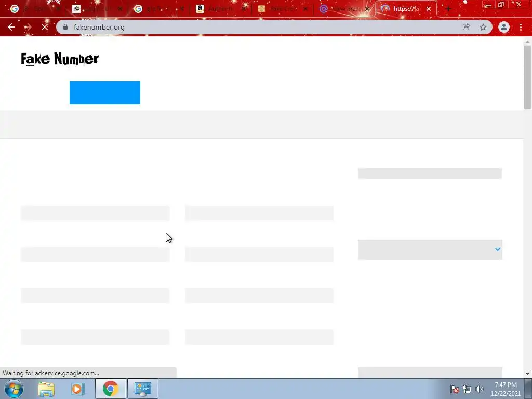View site info via the padlock icon
Image resolution: width=532 pixels, height=399 pixels.
(65, 27)
